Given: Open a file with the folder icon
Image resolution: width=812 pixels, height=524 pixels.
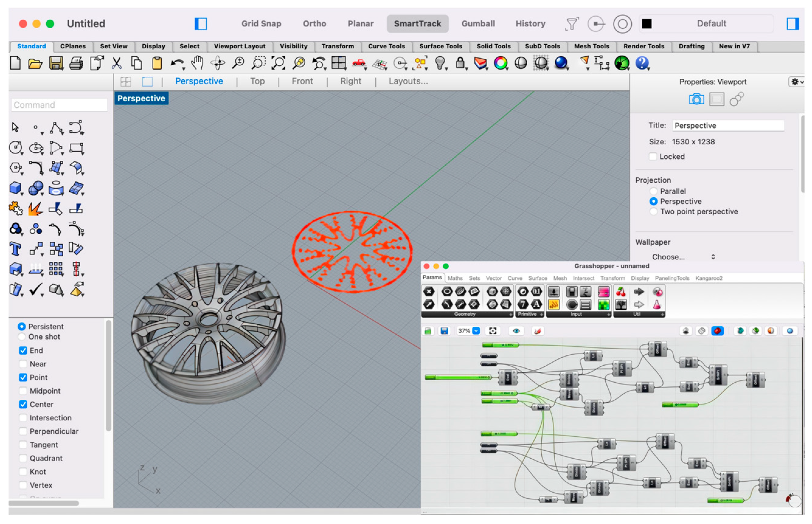Looking at the screenshot, I should pos(35,63).
